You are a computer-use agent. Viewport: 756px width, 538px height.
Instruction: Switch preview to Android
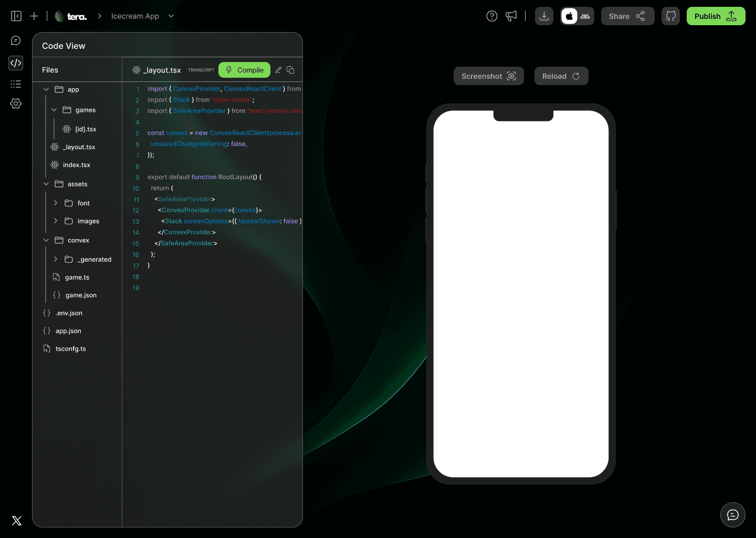pyautogui.click(x=585, y=16)
